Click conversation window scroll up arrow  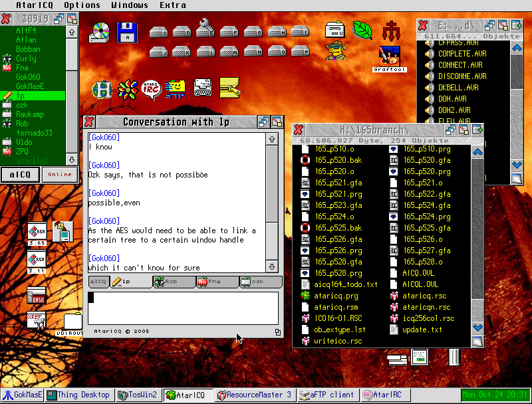click(272, 139)
